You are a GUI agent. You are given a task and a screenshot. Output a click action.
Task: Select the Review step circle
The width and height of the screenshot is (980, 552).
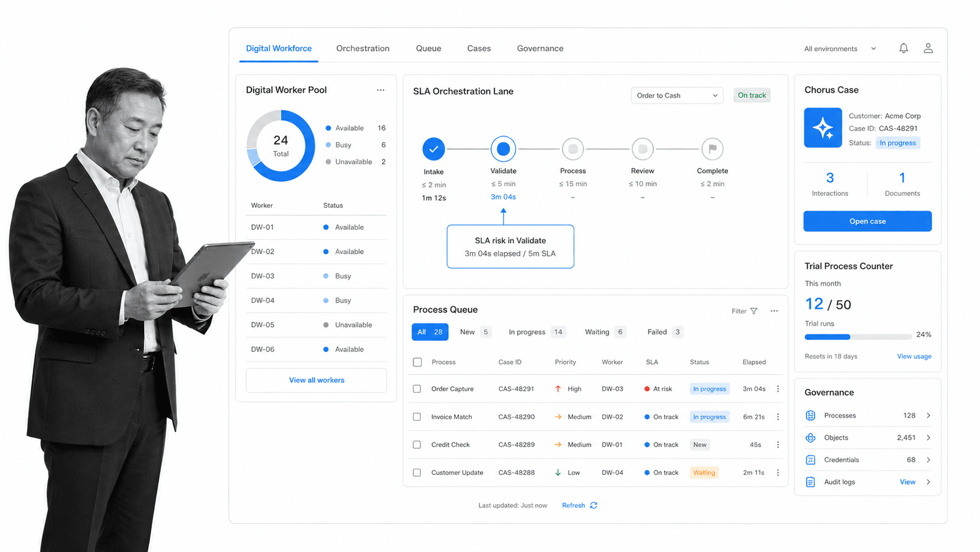[x=642, y=149]
